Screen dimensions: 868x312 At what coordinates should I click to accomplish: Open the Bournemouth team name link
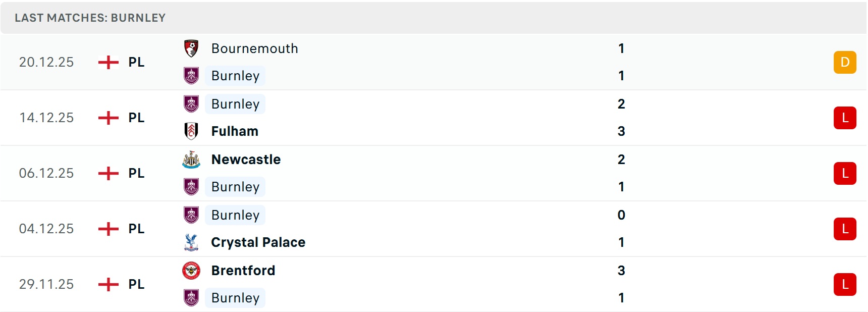click(x=254, y=48)
